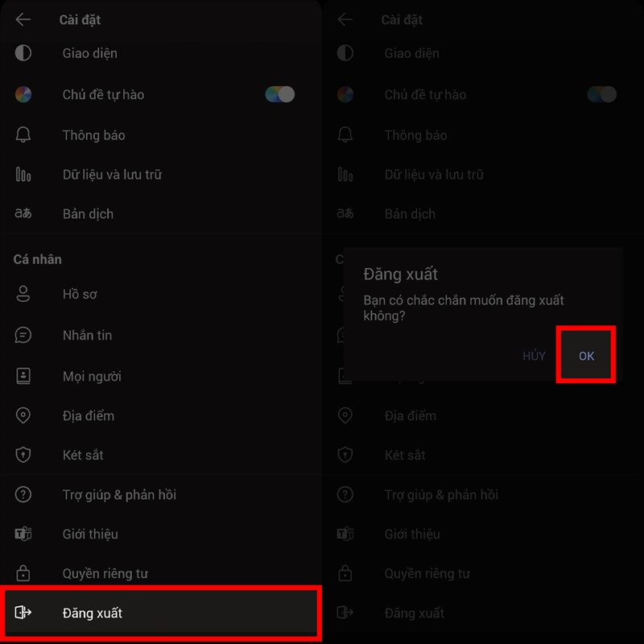The image size is (644, 644).
Task: Tap the undimmed Quyền riêng tư padlock icon
Action: point(23,573)
